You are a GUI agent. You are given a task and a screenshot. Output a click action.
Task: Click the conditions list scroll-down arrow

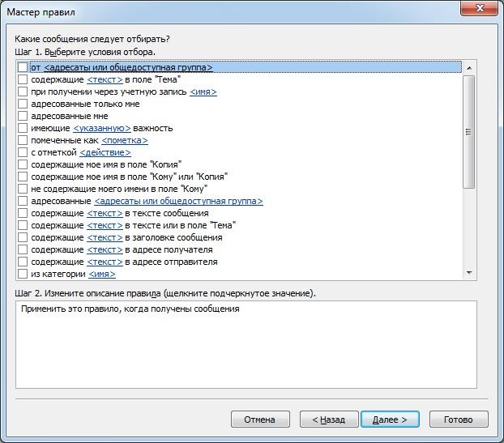point(469,273)
